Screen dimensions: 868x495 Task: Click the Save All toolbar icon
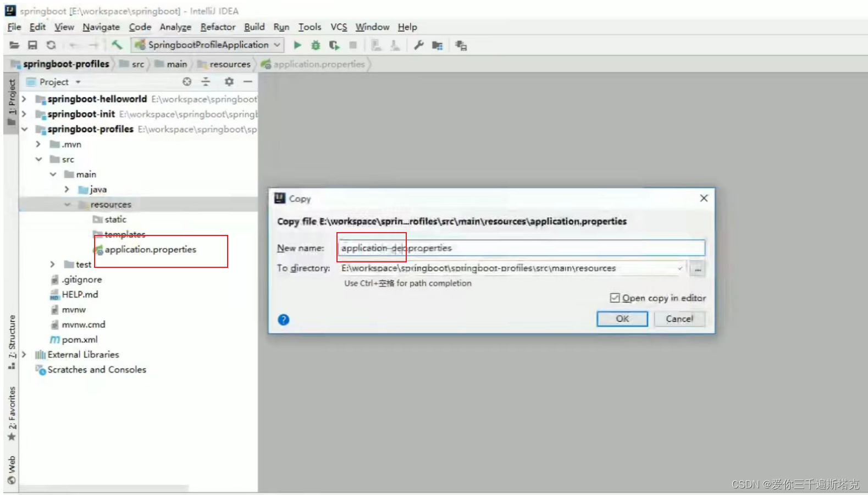(x=32, y=45)
